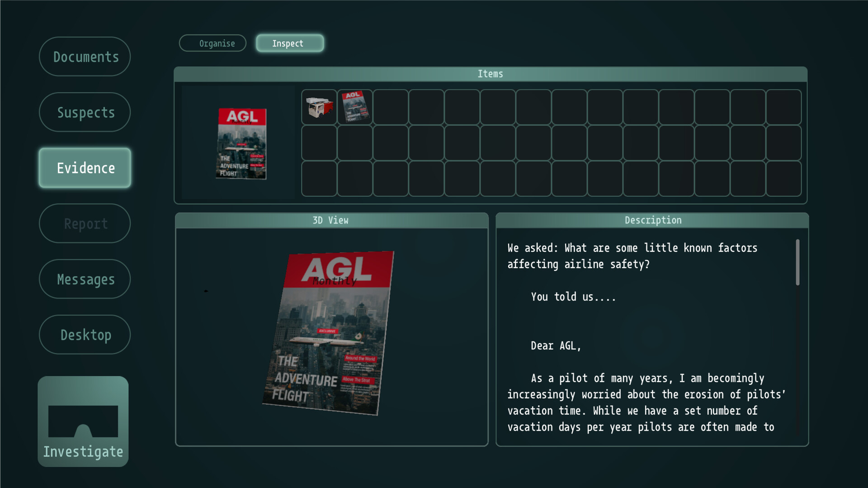Click the AGL magazine in 3D View
Viewport: 868px width, 488px height.
329,332
